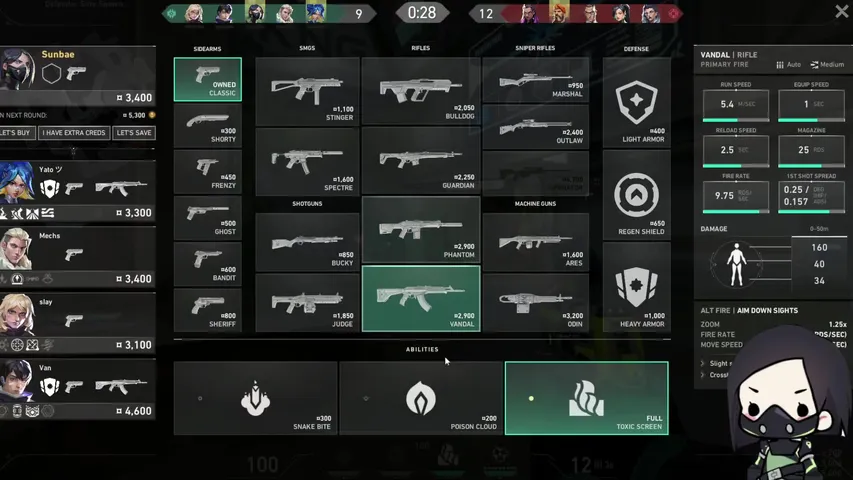Buy Light Armor shield
This screenshot has width=853, height=480.
pyautogui.click(x=636, y=102)
